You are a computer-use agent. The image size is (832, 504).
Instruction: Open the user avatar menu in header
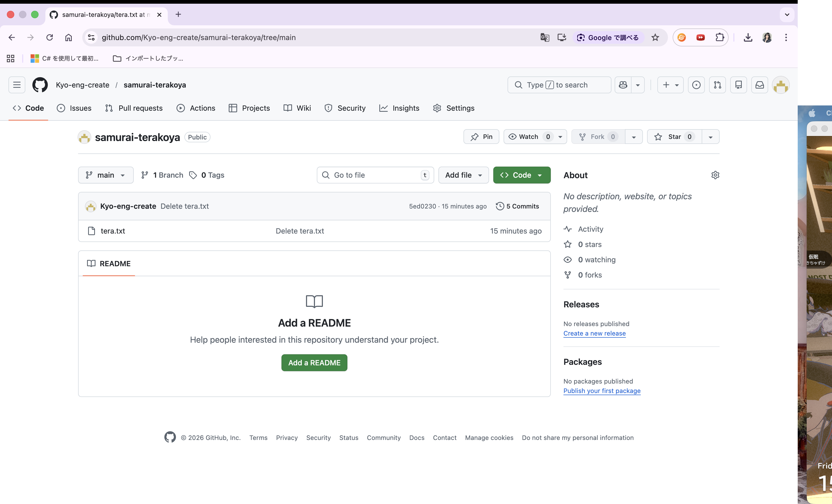781,85
